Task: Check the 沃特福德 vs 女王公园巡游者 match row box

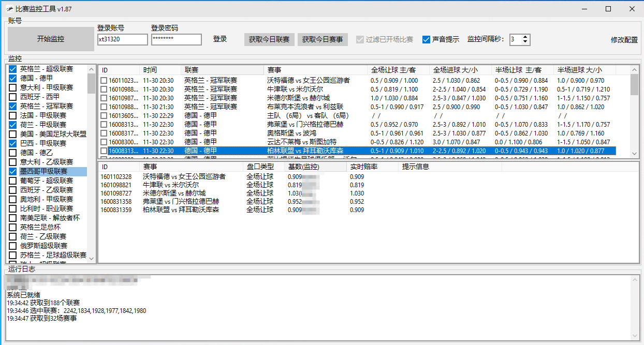Action: tap(104, 81)
